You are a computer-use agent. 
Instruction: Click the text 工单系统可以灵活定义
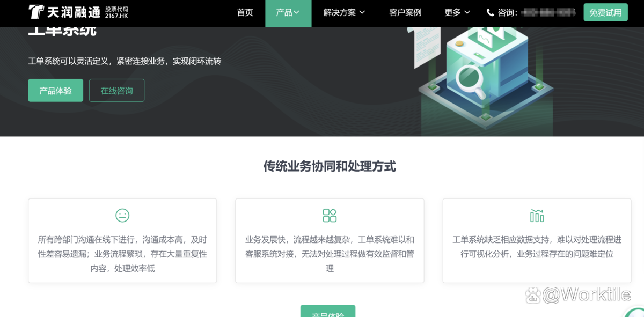[68, 61]
